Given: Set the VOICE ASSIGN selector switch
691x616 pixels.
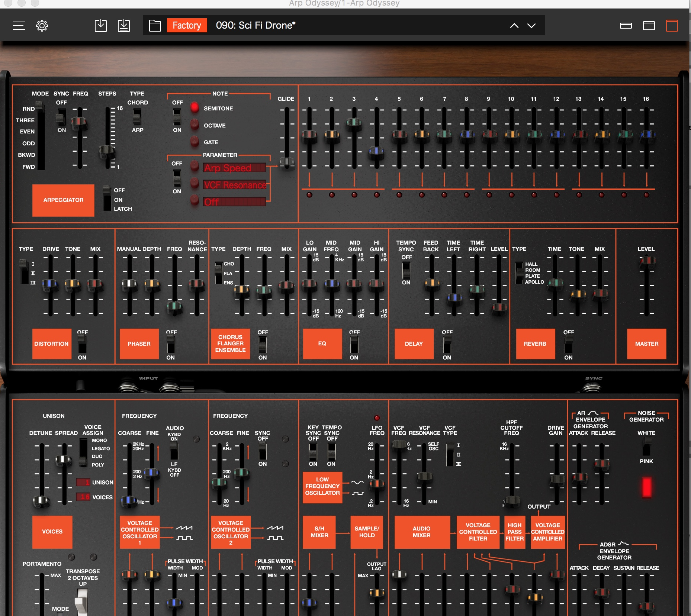Looking at the screenshot, I should click(x=83, y=452).
